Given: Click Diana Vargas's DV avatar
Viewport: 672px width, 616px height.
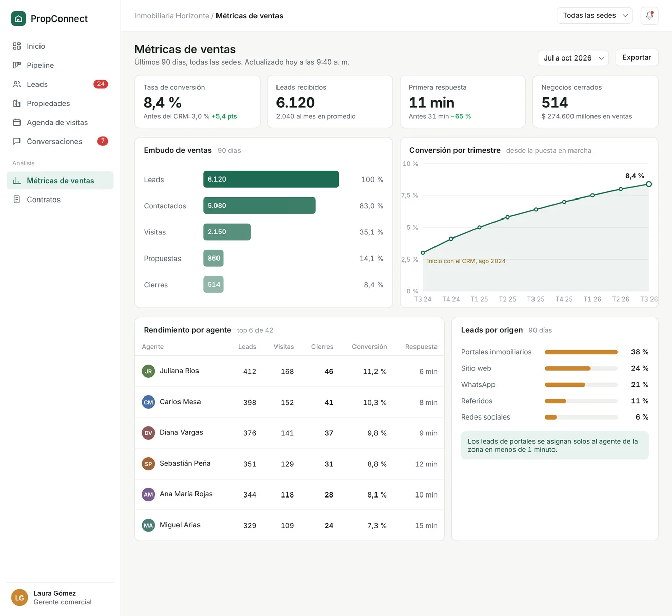Looking at the screenshot, I should click(x=148, y=433).
